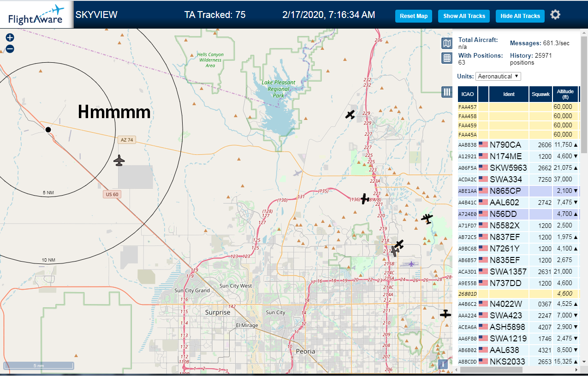Click Show All Tracks
Image resolution: width=588 pixels, height=376 pixels.
click(464, 16)
